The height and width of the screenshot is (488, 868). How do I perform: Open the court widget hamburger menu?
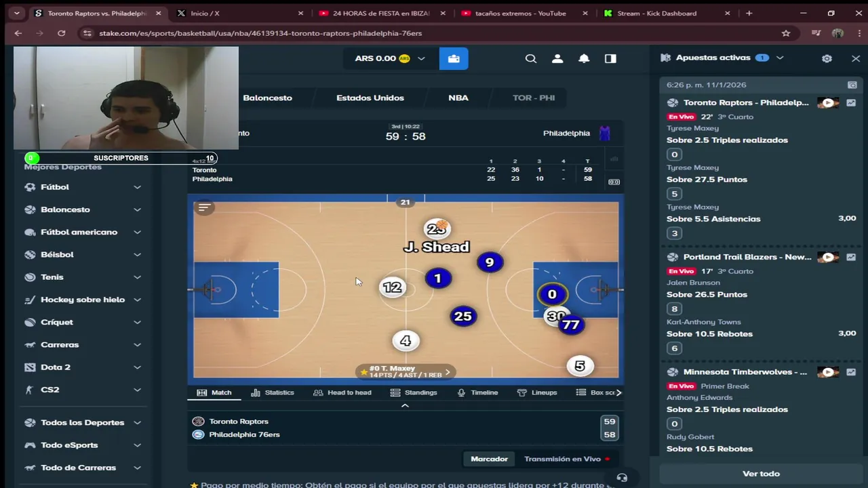[x=204, y=207]
